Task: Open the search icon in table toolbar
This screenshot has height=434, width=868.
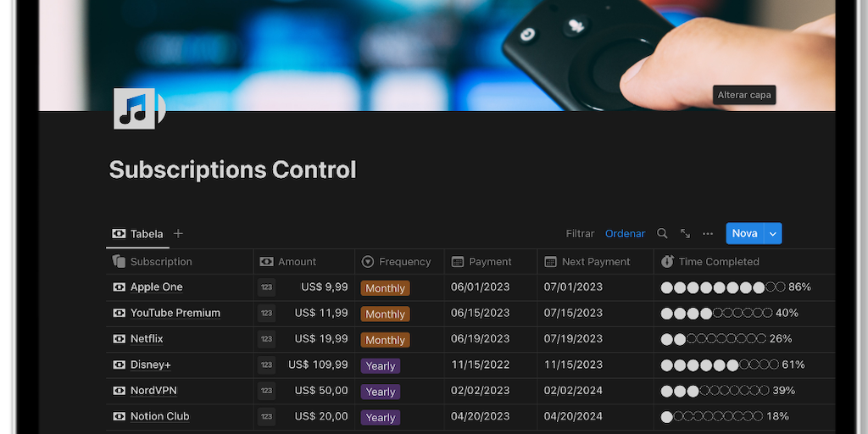Action: [x=663, y=234]
